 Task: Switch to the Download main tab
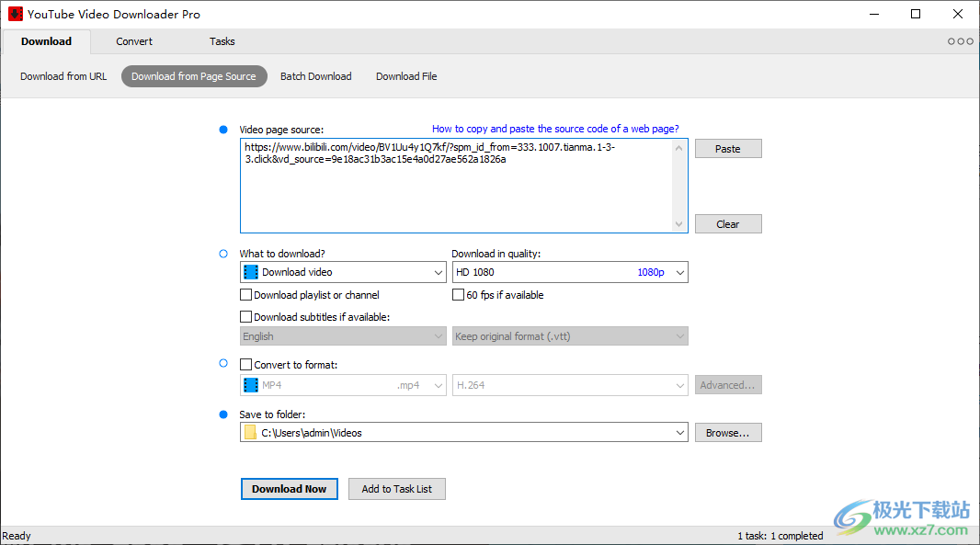[46, 41]
